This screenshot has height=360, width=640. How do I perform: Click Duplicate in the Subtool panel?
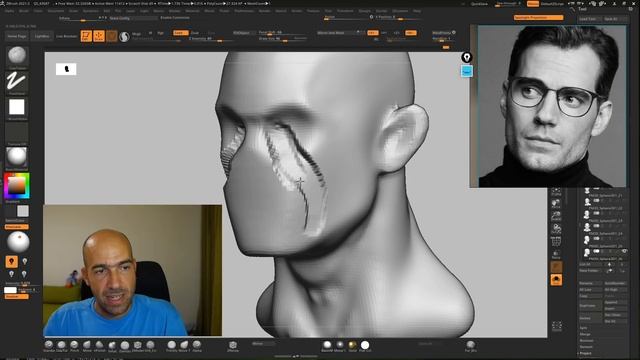pyautogui.click(x=590, y=306)
